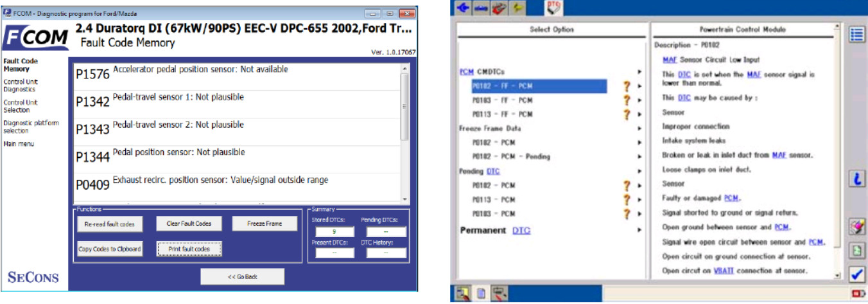Click the question mark icon beside P0113 - PCM
The height and width of the screenshot is (304, 868).
(x=627, y=199)
